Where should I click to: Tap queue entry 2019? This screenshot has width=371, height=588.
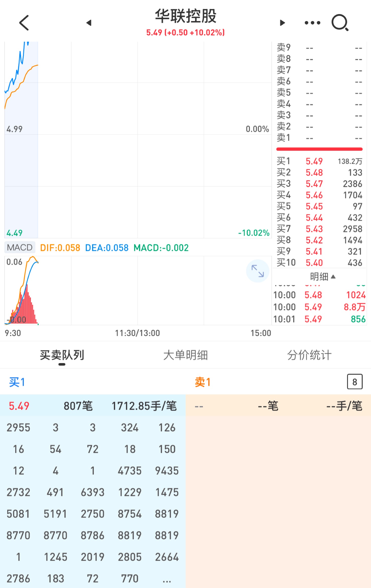click(93, 557)
